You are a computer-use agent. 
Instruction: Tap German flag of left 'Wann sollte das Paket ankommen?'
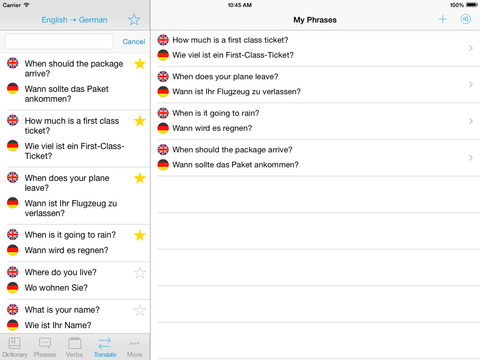[13, 88]
